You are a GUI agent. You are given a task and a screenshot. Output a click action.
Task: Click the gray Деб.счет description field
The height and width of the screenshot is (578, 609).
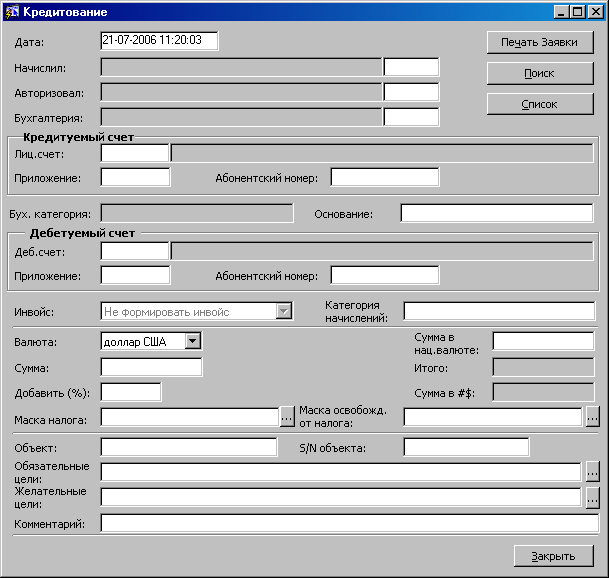coord(383,251)
